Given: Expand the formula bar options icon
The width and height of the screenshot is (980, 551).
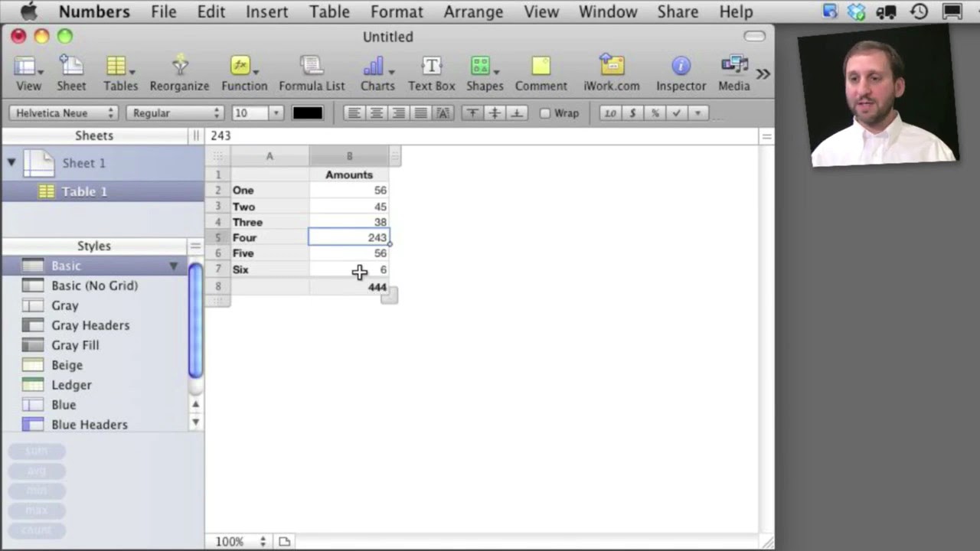Looking at the screenshot, I should tap(766, 136).
